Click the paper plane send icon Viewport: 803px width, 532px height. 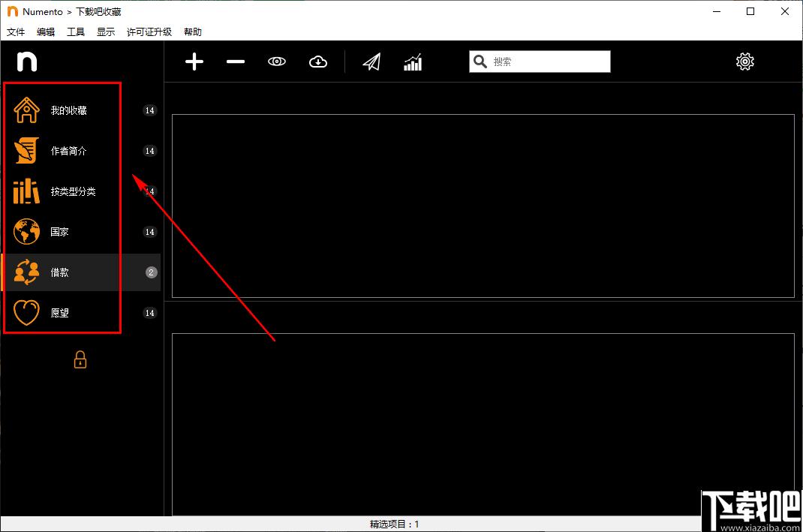371,62
